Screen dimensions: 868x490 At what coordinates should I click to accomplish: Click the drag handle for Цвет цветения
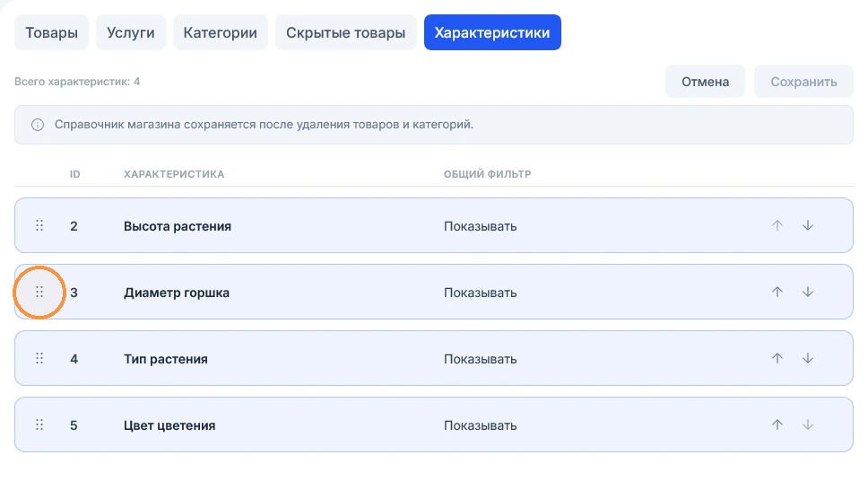click(x=39, y=425)
